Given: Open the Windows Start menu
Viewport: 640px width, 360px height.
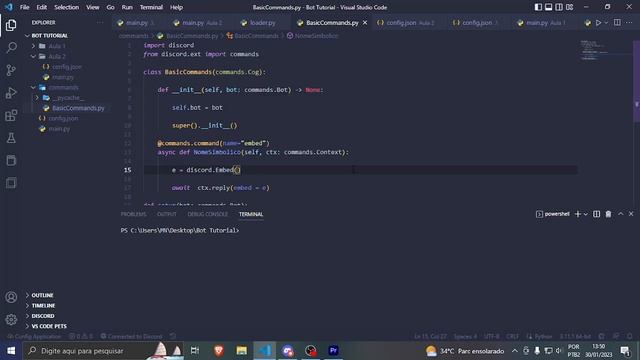Looking at the screenshot, I should [11, 351].
